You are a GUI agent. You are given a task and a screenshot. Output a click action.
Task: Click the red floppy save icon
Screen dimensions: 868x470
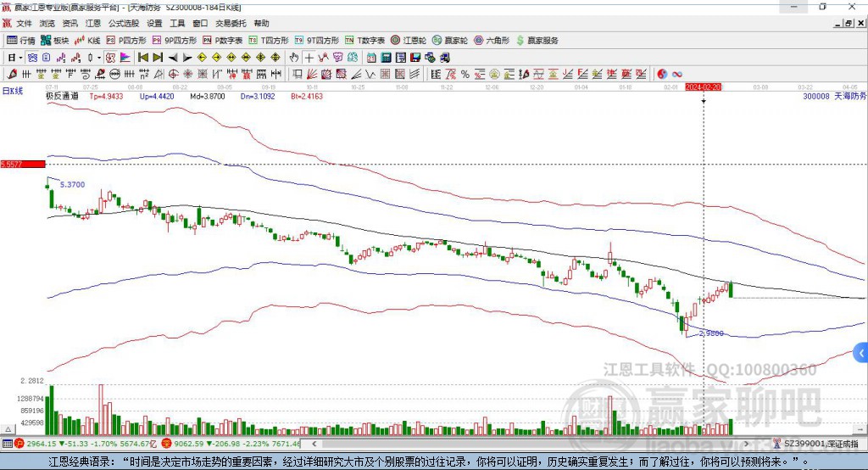(415, 58)
